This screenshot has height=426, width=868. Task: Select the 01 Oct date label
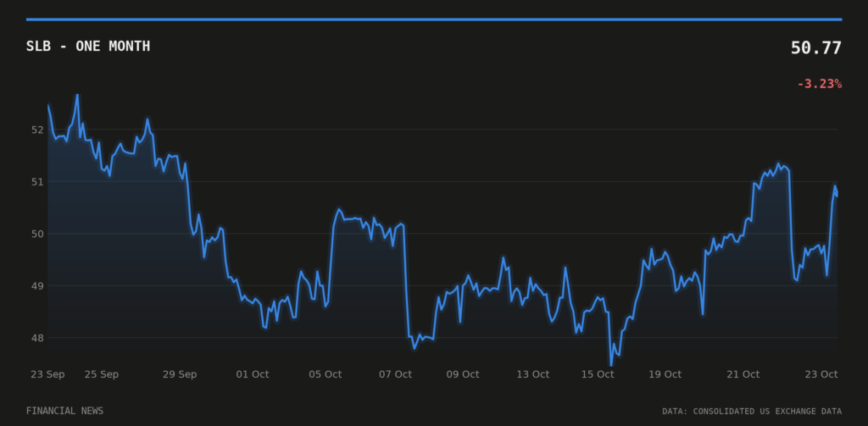tap(253, 374)
